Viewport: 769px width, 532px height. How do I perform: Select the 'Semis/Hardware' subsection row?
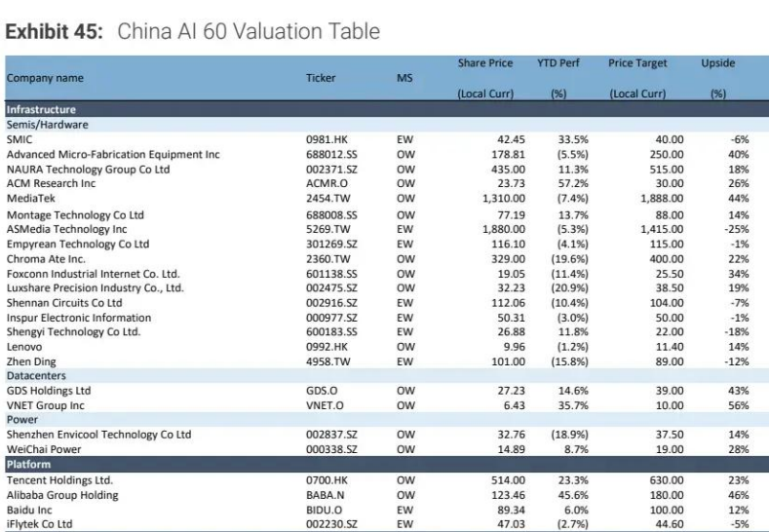[387, 125]
